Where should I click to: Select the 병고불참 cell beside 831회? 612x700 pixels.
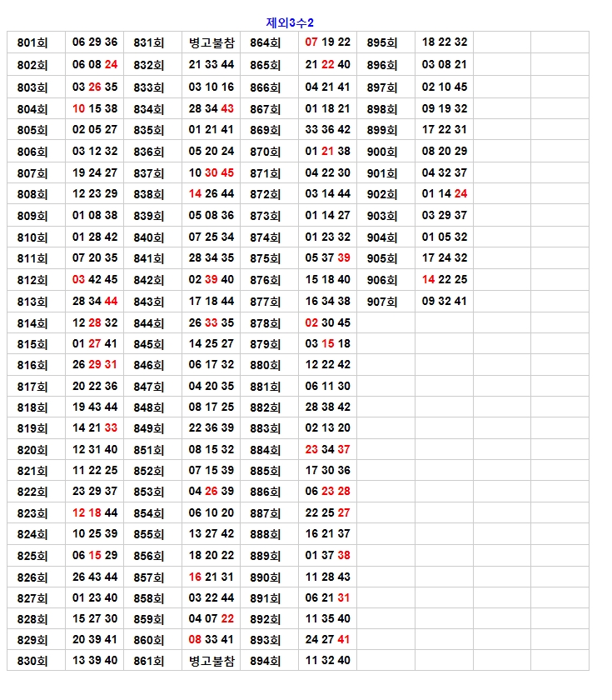point(211,42)
